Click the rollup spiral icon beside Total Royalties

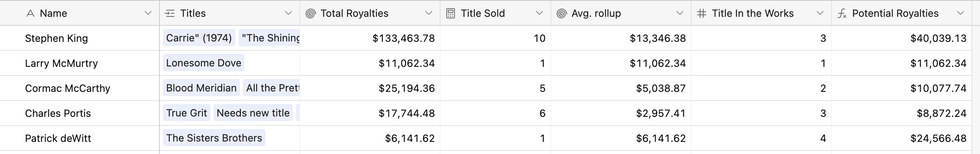point(310,13)
